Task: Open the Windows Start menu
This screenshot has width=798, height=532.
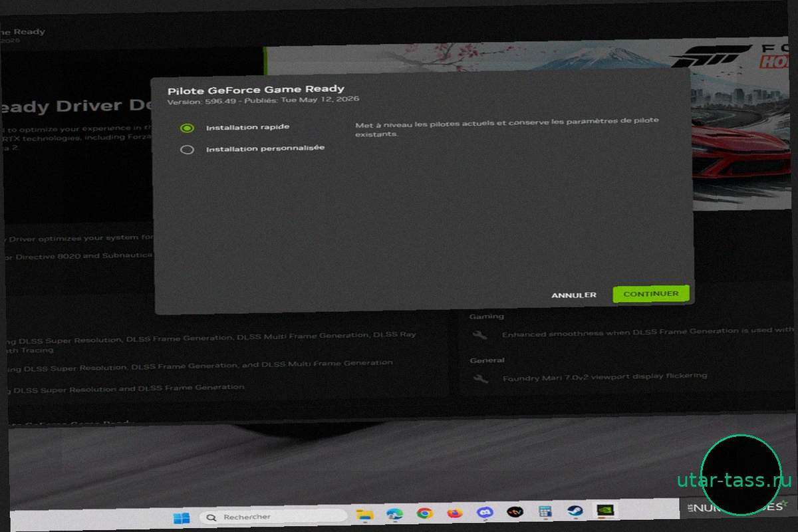Action: click(x=181, y=517)
